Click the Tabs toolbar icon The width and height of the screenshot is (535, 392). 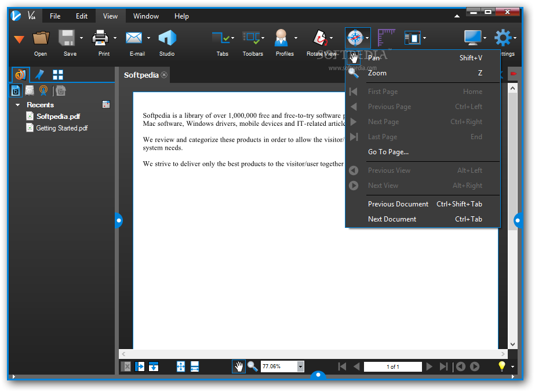(x=221, y=38)
